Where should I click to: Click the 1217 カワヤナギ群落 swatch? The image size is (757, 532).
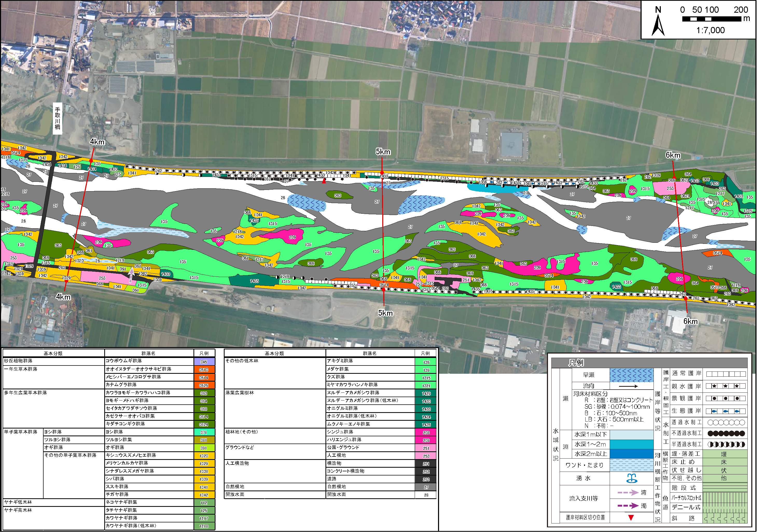point(204,518)
